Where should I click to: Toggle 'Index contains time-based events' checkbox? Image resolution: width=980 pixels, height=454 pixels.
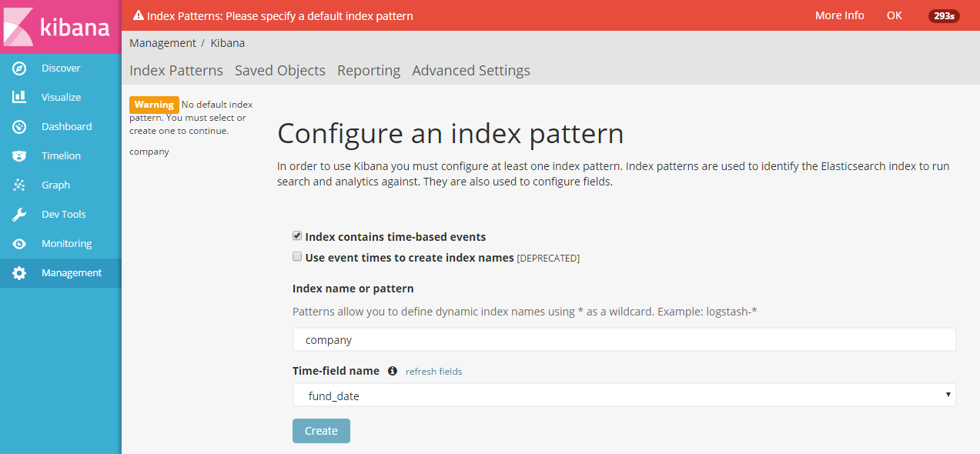[297, 236]
